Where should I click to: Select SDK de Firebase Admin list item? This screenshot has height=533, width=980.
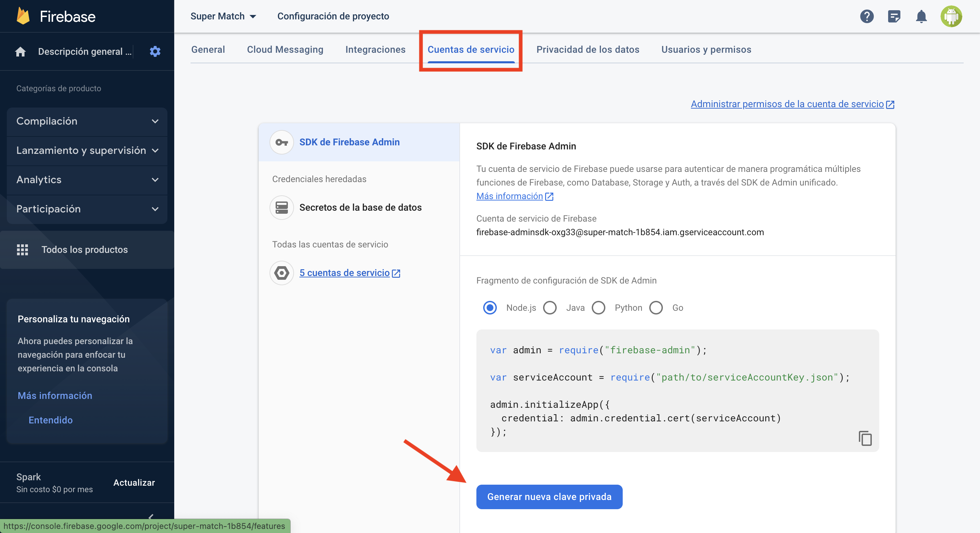[x=359, y=142]
